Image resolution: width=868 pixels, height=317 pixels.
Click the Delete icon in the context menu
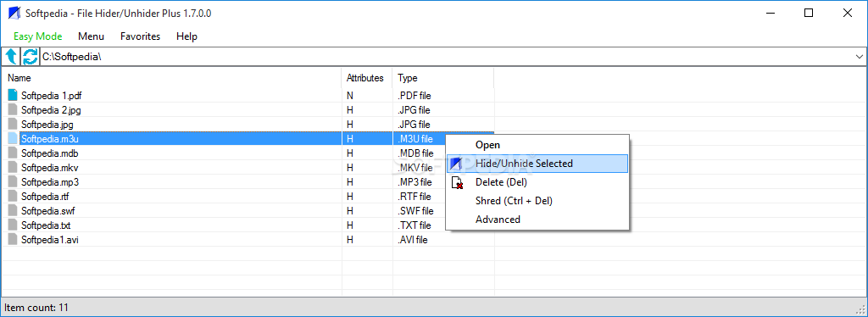[x=457, y=182]
